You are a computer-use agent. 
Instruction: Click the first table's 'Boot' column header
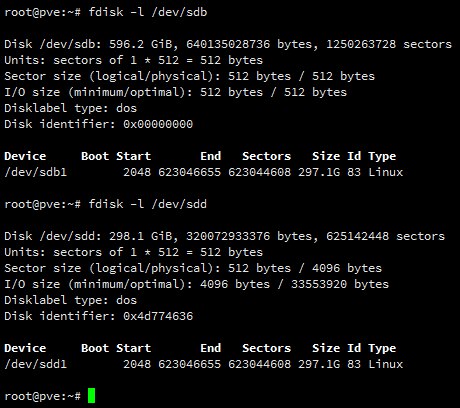pos(95,156)
